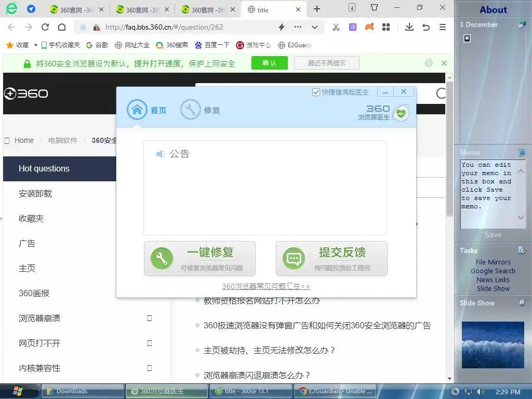
Task: Reload the page with refresh icon
Action: tap(45, 27)
